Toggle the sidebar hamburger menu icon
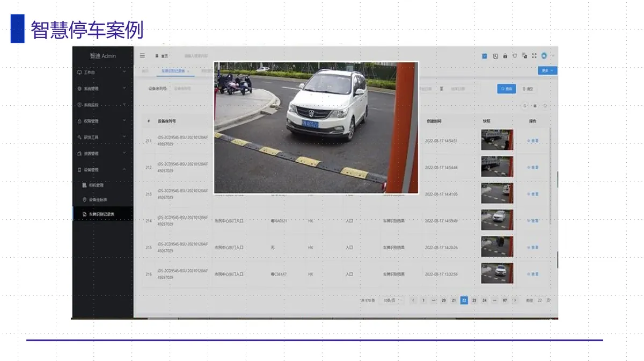This screenshot has width=644, height=361. click(142, 55)
